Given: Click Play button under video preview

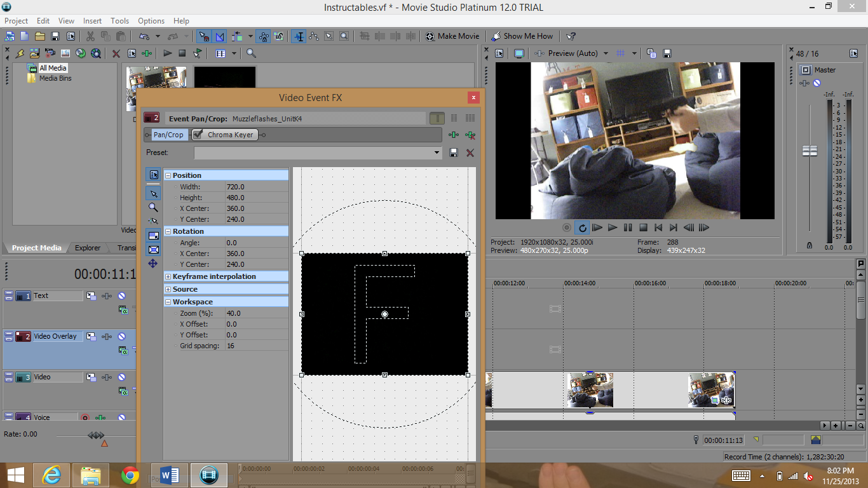Looking at the screenshot, I should click(613, 227).
